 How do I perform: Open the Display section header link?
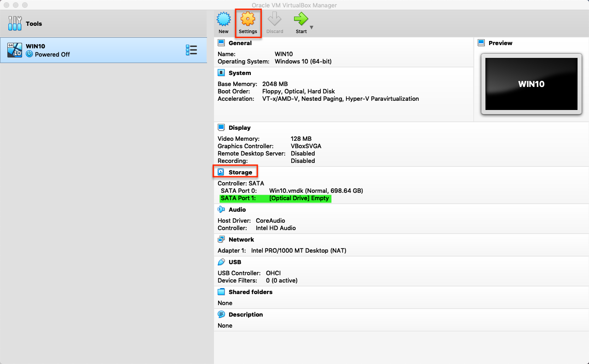240,127
